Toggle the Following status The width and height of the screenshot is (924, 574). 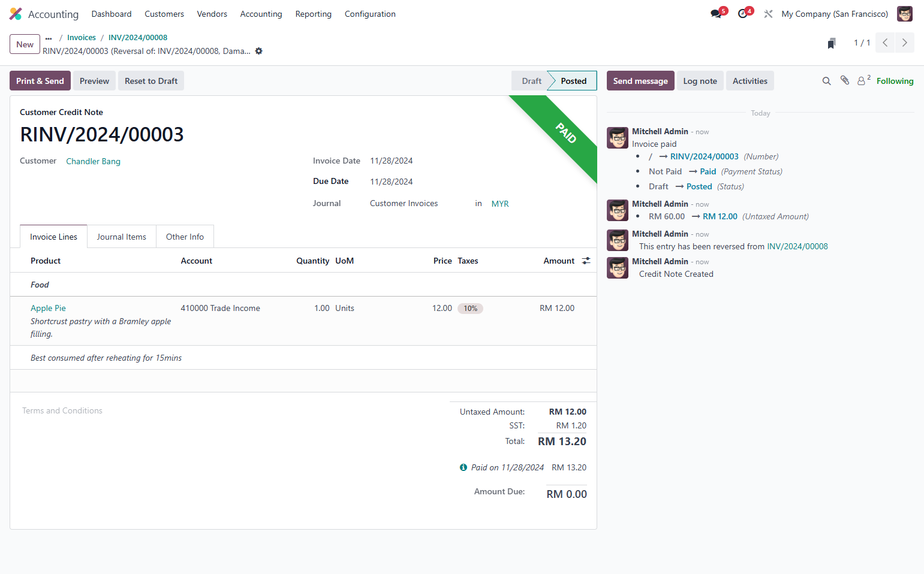[x=895, y=81]
